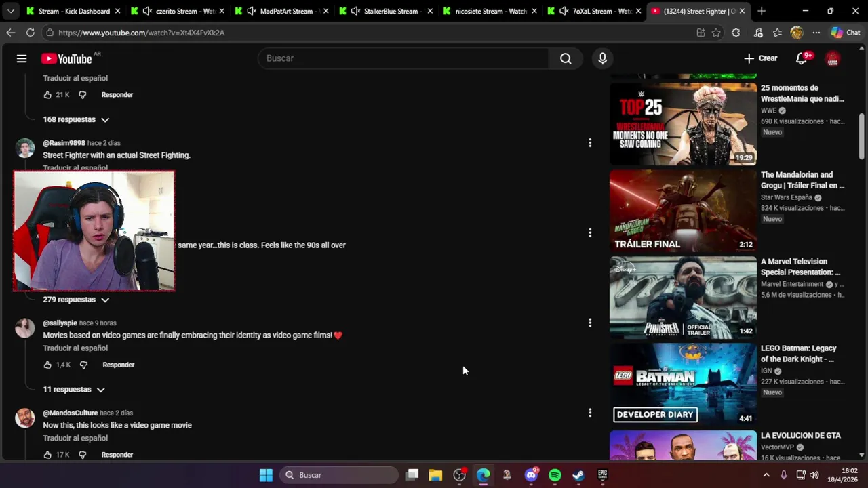Reload the page in the browser
This screenshot has width=868, height=488.
(30, 33)
